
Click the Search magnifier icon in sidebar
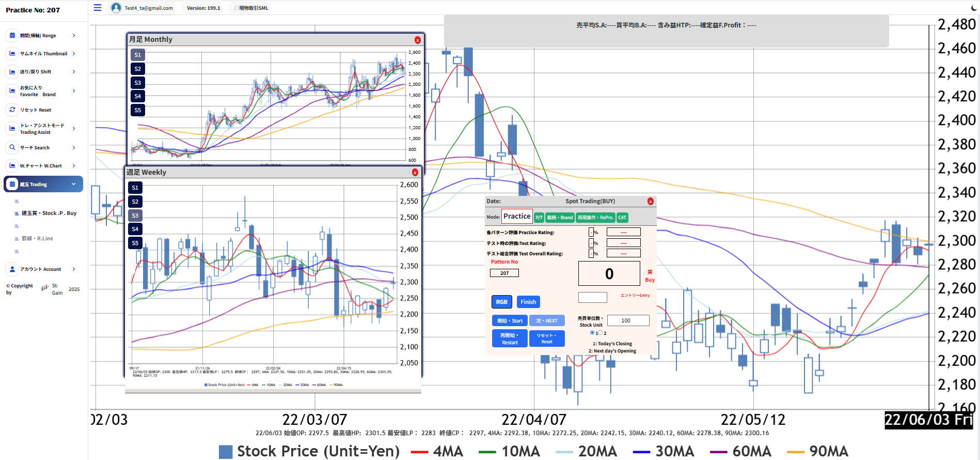pyautogui.click(x=12, y=147)
